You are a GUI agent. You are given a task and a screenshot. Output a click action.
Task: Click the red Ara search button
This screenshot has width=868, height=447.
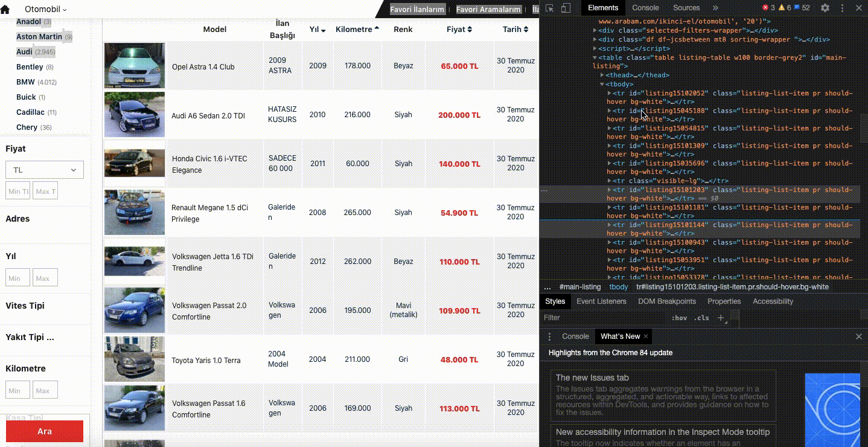[x=45, y=431]
